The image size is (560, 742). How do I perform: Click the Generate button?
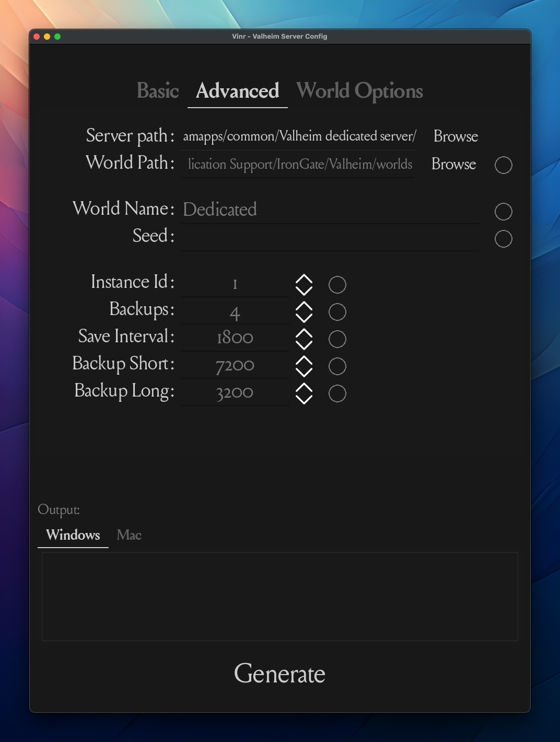point(279,674)
